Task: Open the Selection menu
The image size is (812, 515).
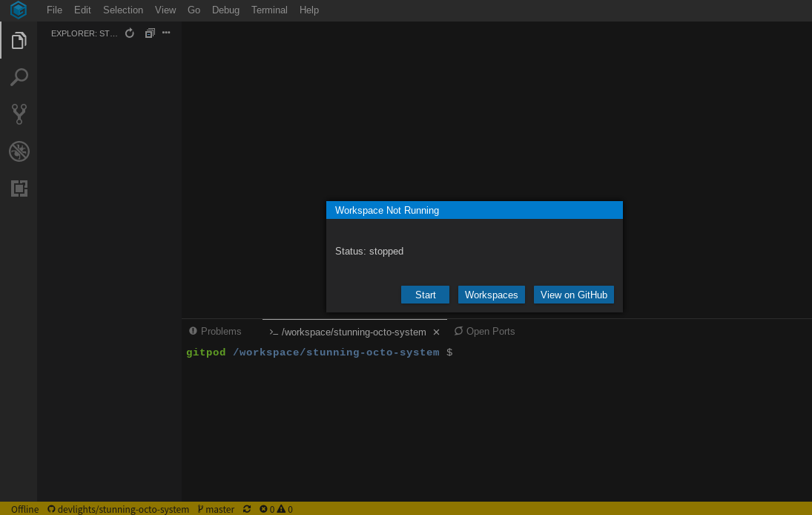Action: [123, 10]
